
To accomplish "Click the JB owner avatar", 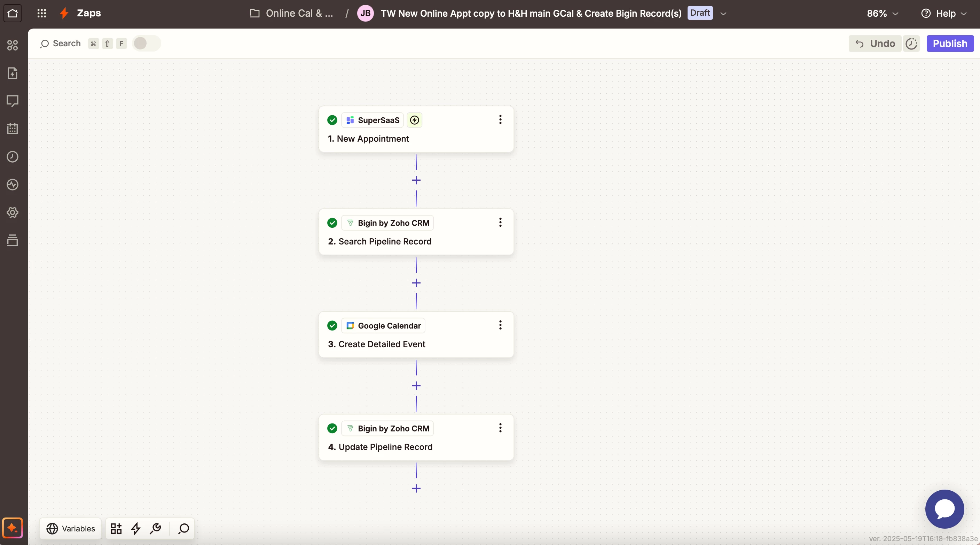I will point(365,13).
